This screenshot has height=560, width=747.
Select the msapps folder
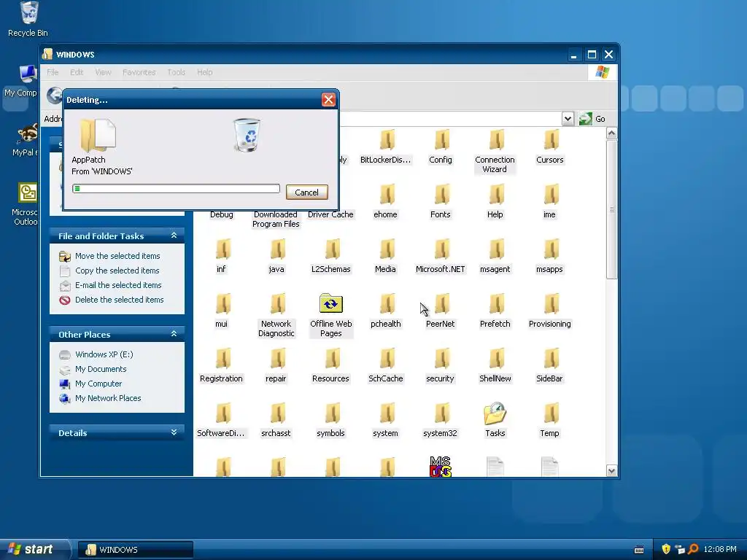pos(550,256)
